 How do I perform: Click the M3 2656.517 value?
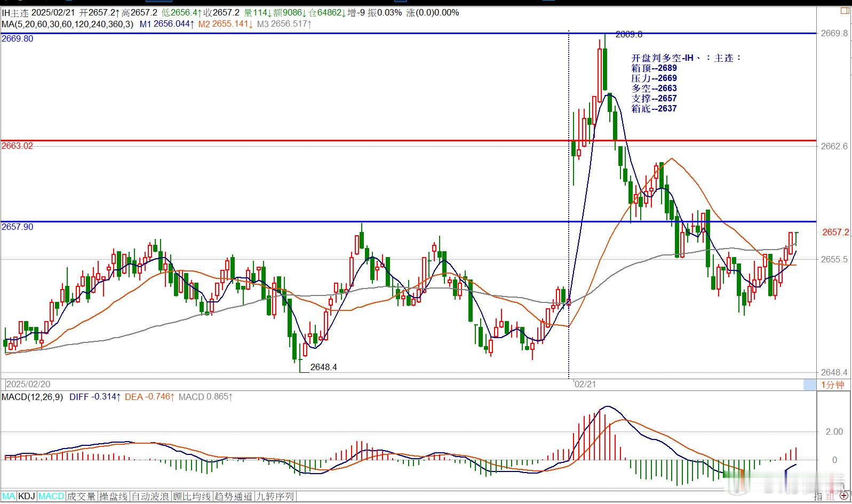284,24
